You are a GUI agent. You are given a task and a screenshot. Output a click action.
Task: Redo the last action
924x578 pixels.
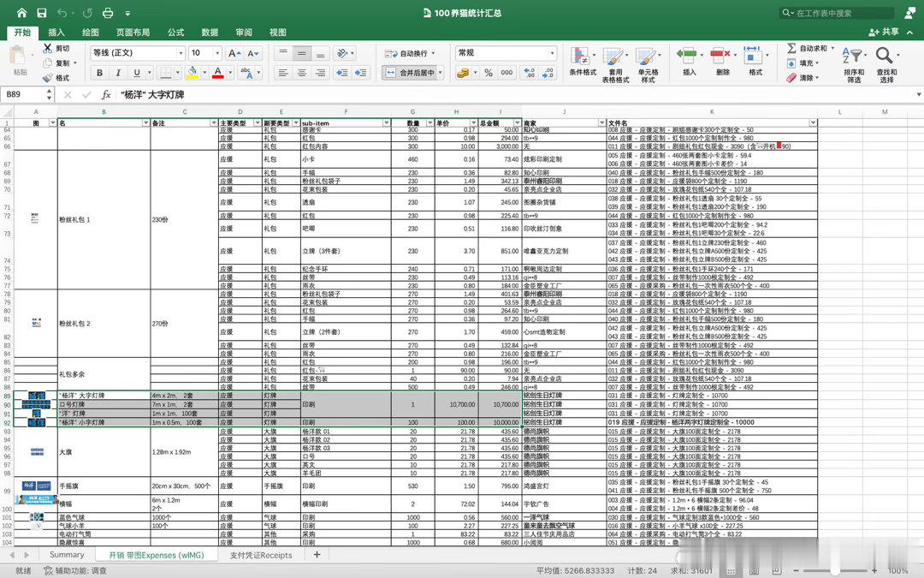click(x=88, y=12)
